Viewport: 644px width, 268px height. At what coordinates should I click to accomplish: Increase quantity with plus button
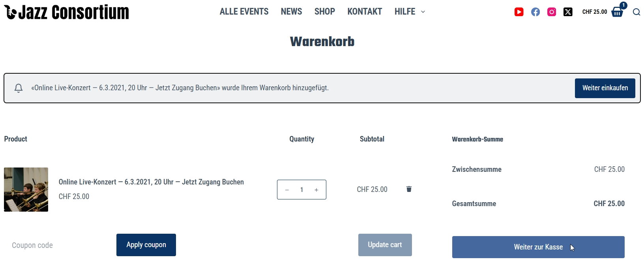(316, 190)
